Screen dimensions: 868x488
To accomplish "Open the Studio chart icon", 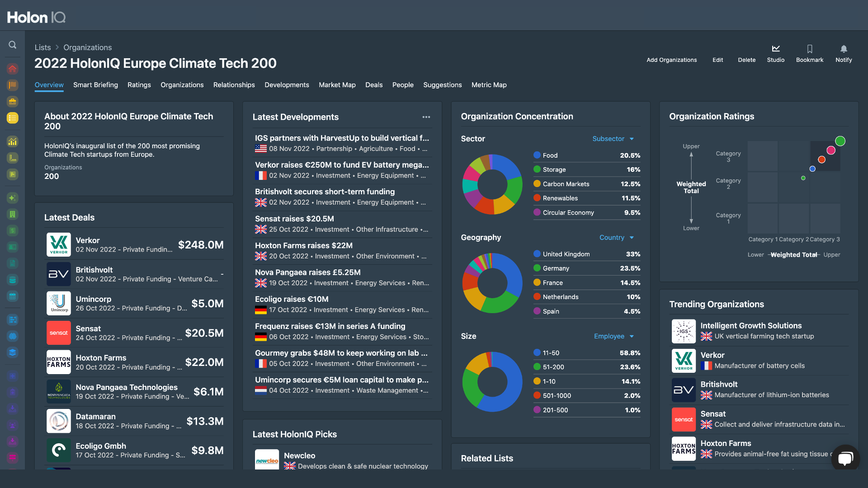I will pos(776,48).
